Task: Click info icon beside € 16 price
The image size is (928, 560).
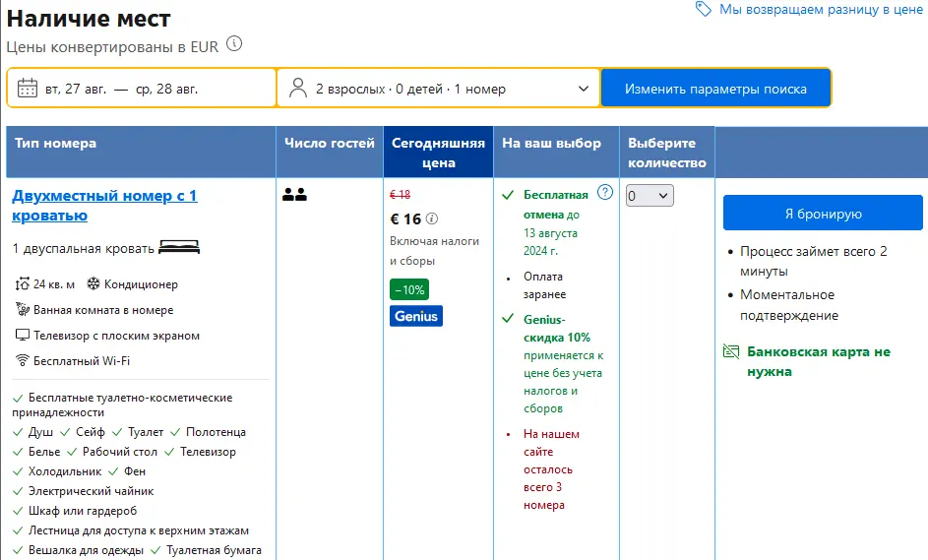Action: point(431,219)
